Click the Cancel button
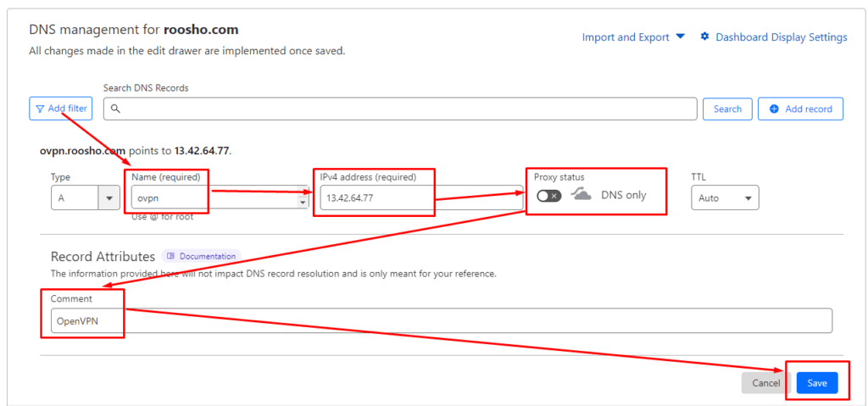Screen dimensions: 868x406 [766, 383]
